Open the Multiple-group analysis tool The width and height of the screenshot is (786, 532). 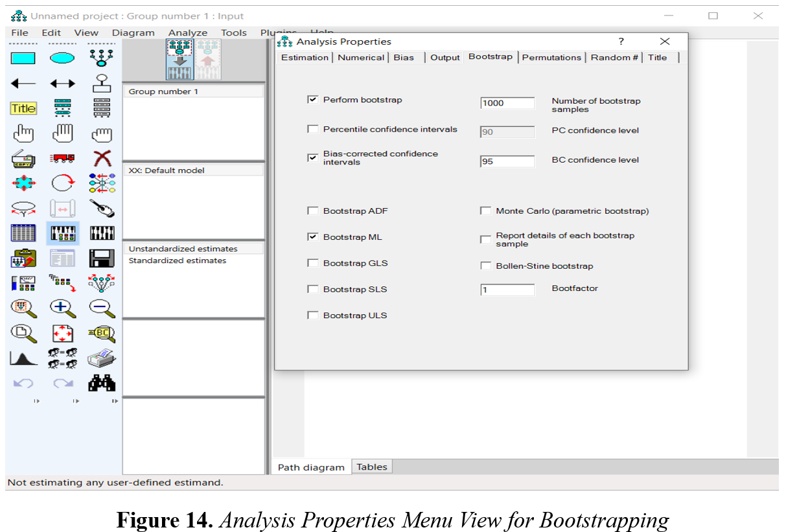(x=62, y=358)
